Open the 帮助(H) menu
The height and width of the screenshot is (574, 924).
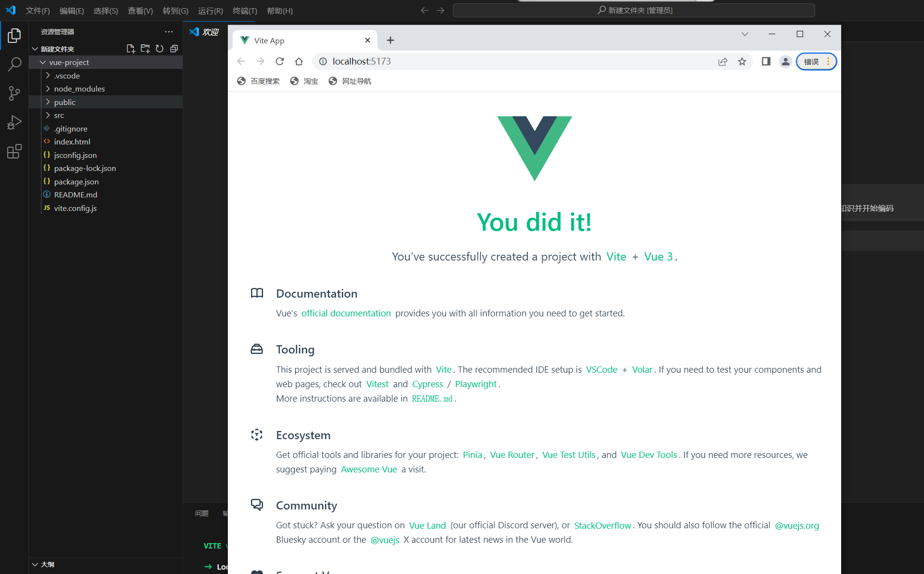[280, 11]
